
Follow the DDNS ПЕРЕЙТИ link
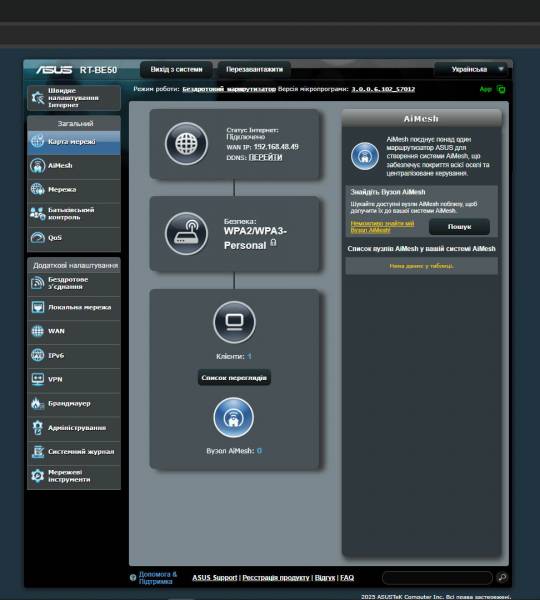click(x=266, y=157)
